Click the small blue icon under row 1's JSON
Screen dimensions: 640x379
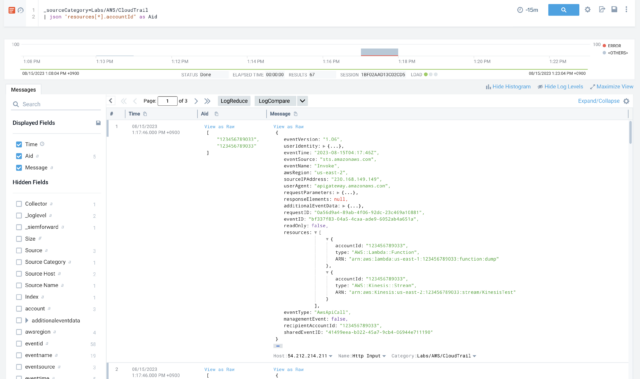(278, 346)
